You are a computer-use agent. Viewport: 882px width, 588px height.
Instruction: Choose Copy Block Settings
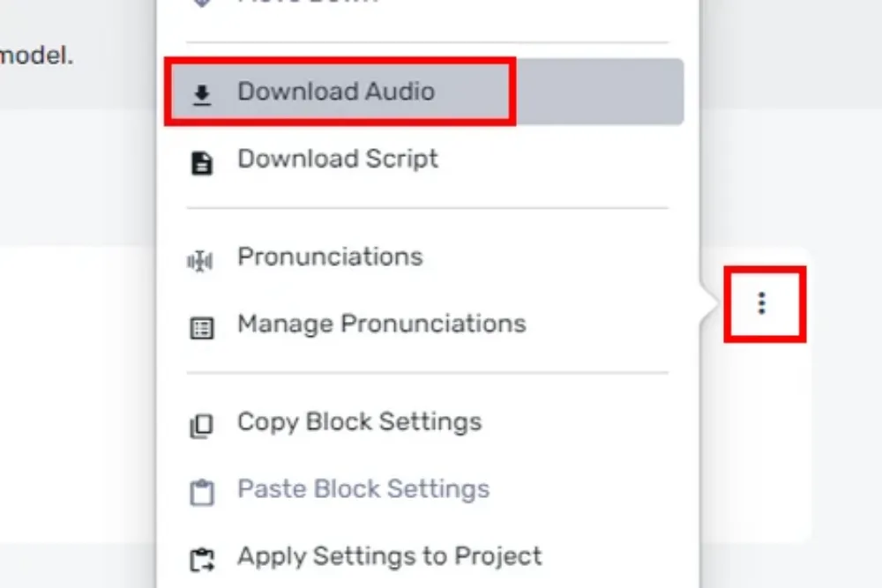point(360,421)
